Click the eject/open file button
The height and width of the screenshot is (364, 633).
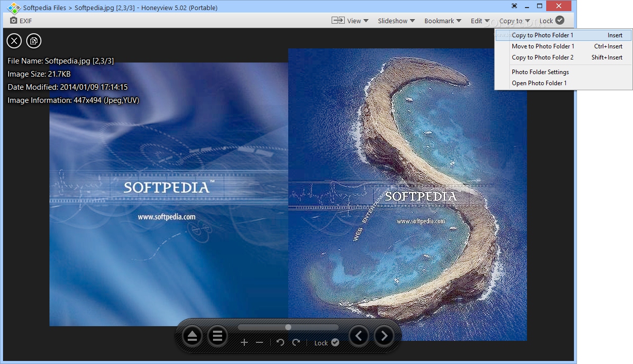click(192, 336)
